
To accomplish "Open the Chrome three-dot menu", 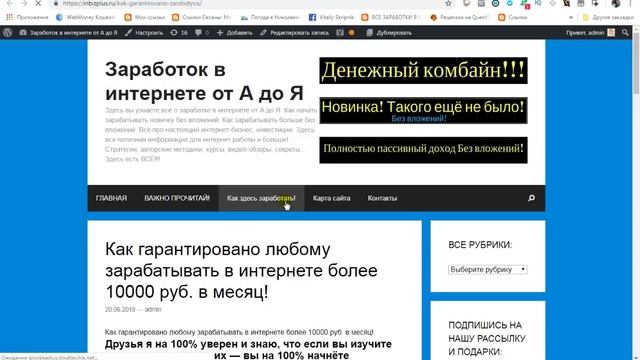I will coord(630,3).
